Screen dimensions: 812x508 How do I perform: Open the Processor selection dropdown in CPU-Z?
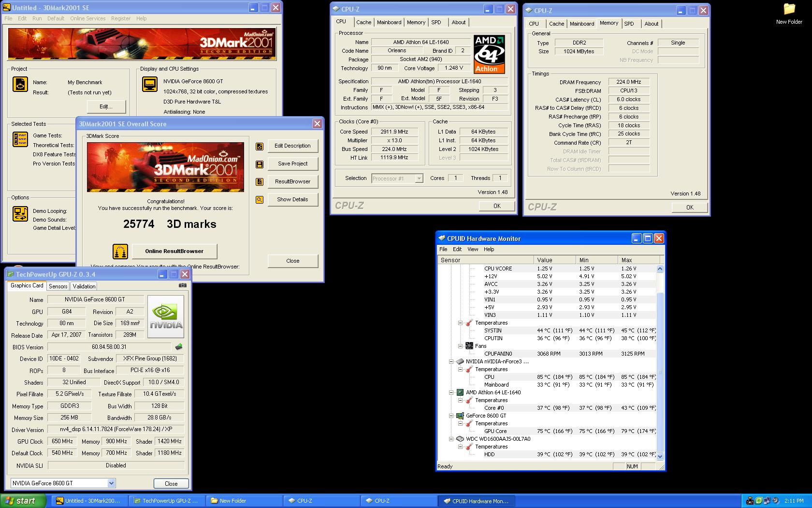(x=419, y=179)
